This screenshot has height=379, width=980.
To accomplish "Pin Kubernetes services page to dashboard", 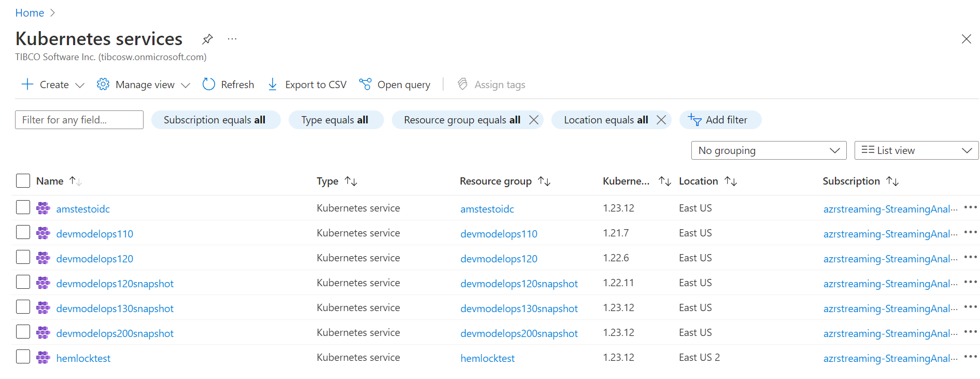I will point(207,39).
